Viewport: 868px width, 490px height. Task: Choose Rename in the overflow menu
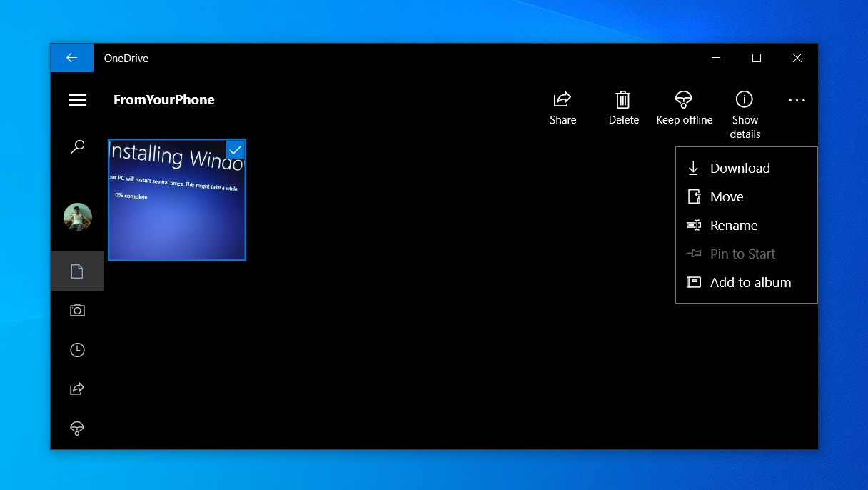(746, 225)
